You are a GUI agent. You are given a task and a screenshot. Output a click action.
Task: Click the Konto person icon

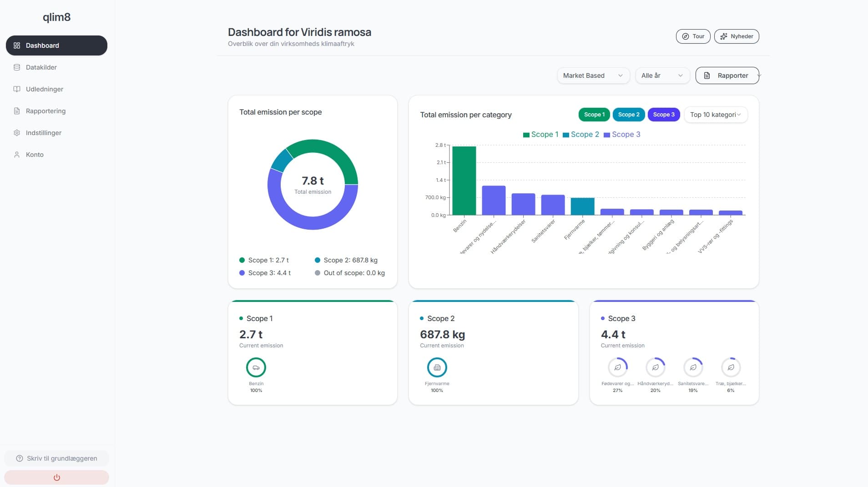pyautogui.click(x=17, y=155)
